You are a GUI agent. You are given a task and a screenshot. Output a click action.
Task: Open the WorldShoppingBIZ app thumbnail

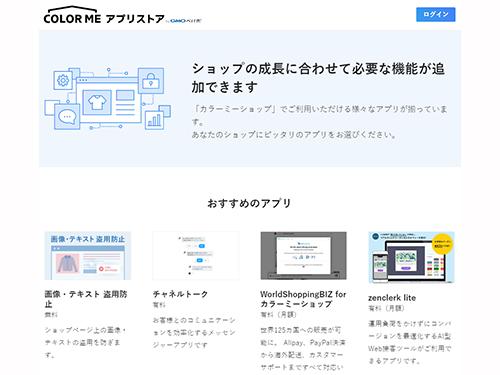pos(303,256)
